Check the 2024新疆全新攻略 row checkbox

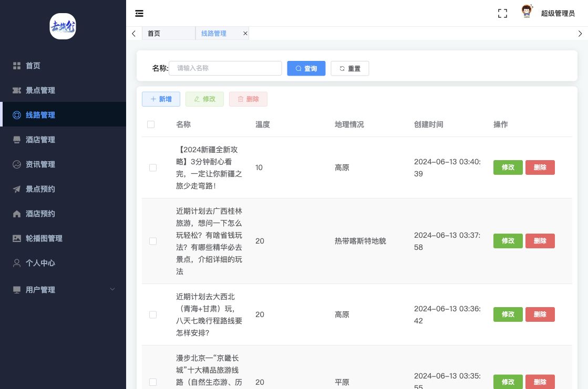click(x=152, y=167)
